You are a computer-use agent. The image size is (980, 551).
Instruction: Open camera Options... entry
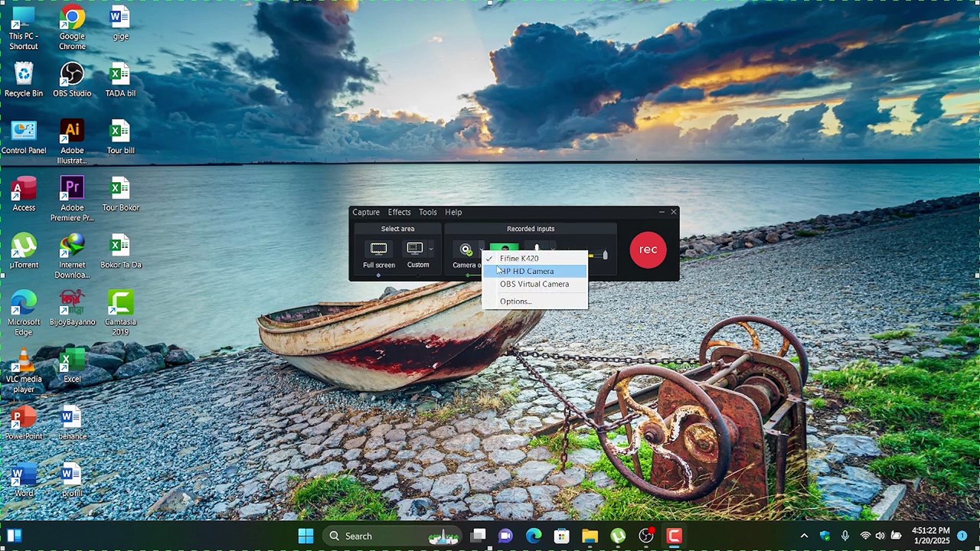coord(534,302)
